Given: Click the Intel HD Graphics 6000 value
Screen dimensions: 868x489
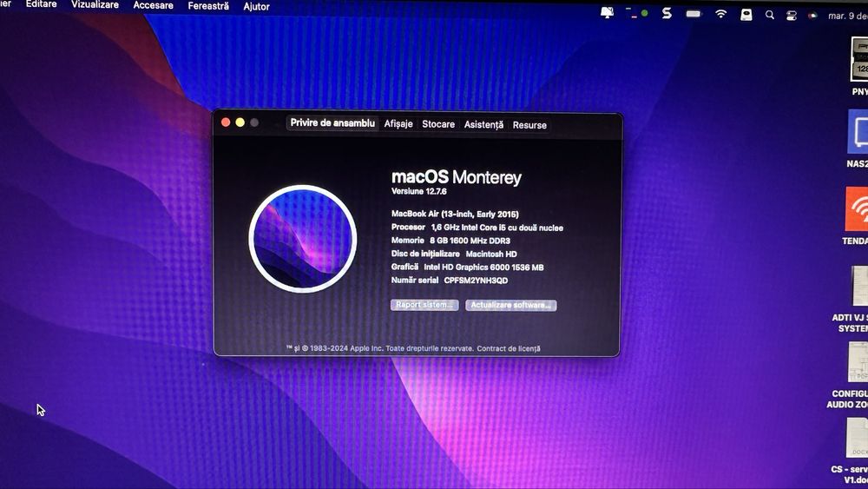Looking at the screenshot, I should coord(483,267).
